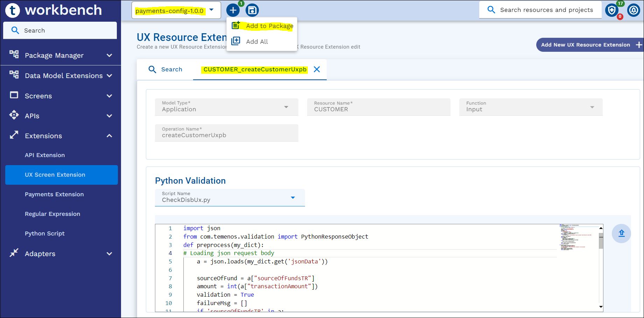This screenshot has height=318, width=644.
Task: Open Payments Extension in sidebar
Action: (x=54, y=194)
